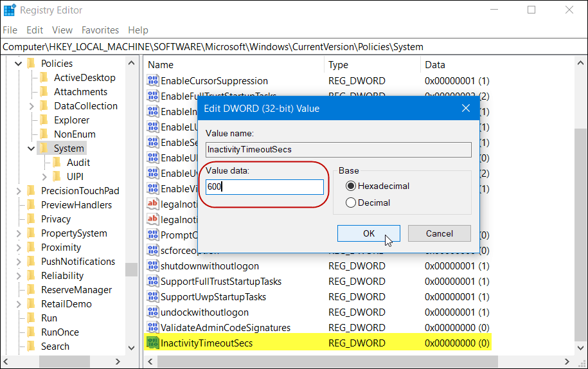Click tree pane scroll down arrow
This screenshot has height=369, width=588.
tap(131, 348)
